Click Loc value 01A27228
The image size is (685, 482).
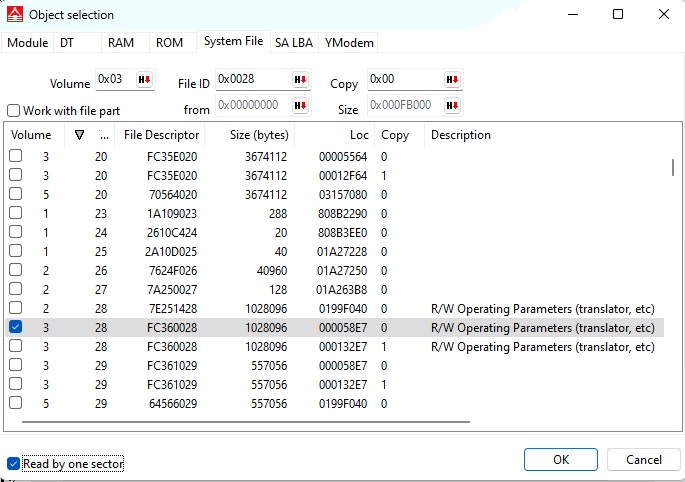(342, 252)
